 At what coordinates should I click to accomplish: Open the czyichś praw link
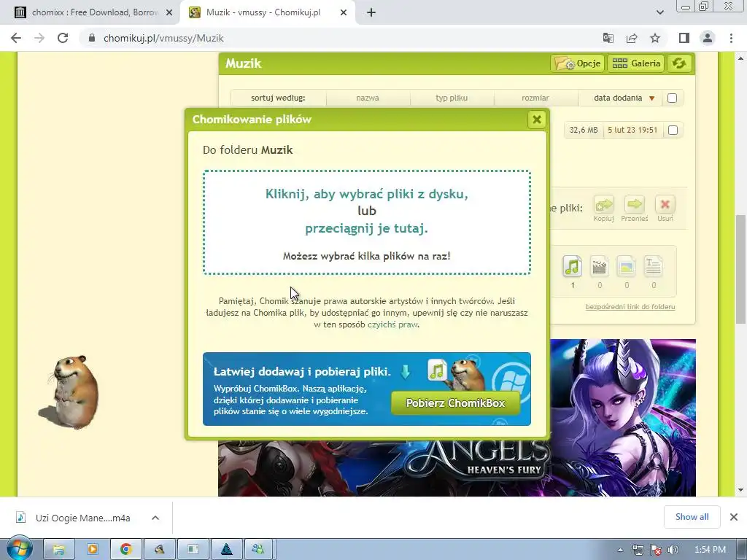pyautogui.click(x=392, y=324)
